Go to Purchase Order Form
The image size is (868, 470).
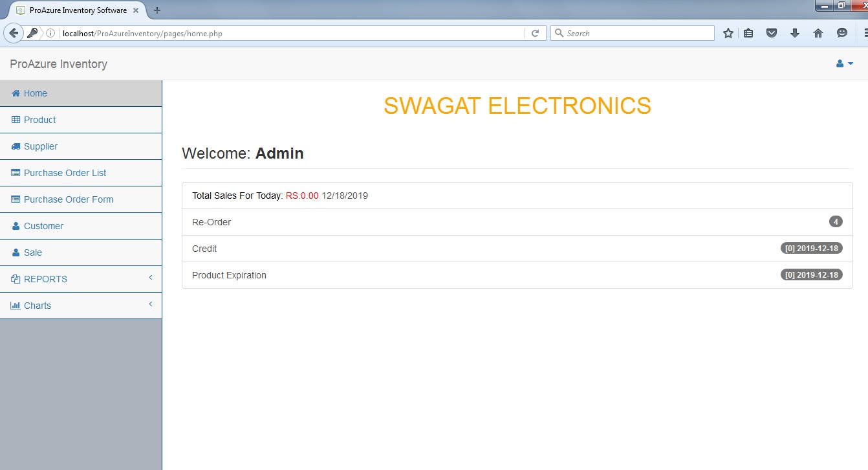click(x=68, y=199)
